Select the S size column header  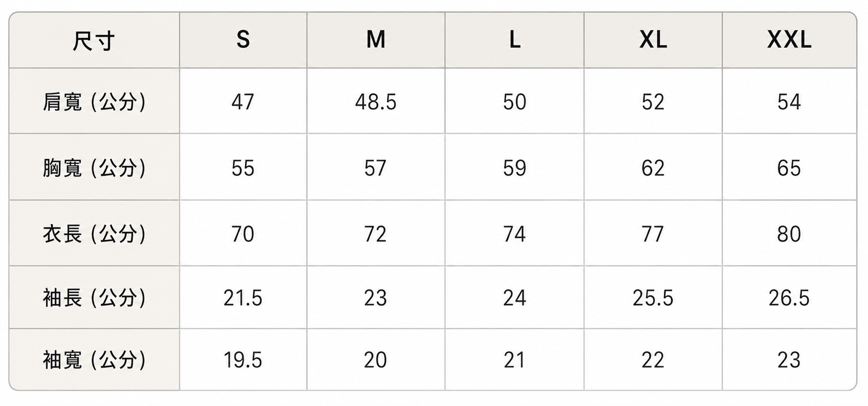point(243,40)
